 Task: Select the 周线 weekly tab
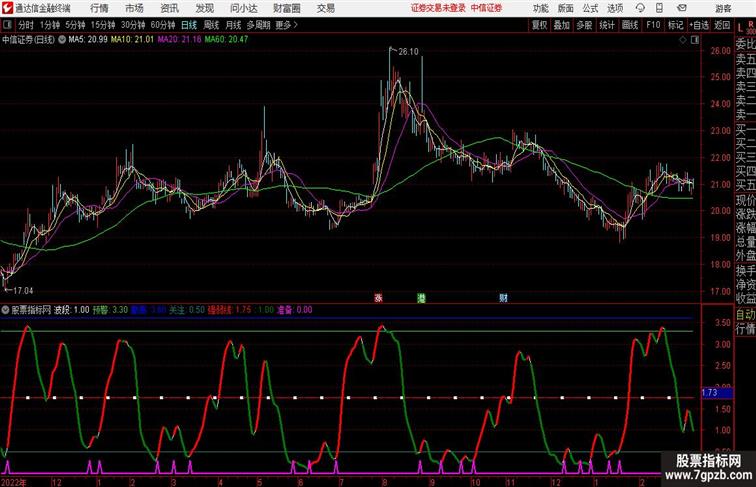[211, 25]
